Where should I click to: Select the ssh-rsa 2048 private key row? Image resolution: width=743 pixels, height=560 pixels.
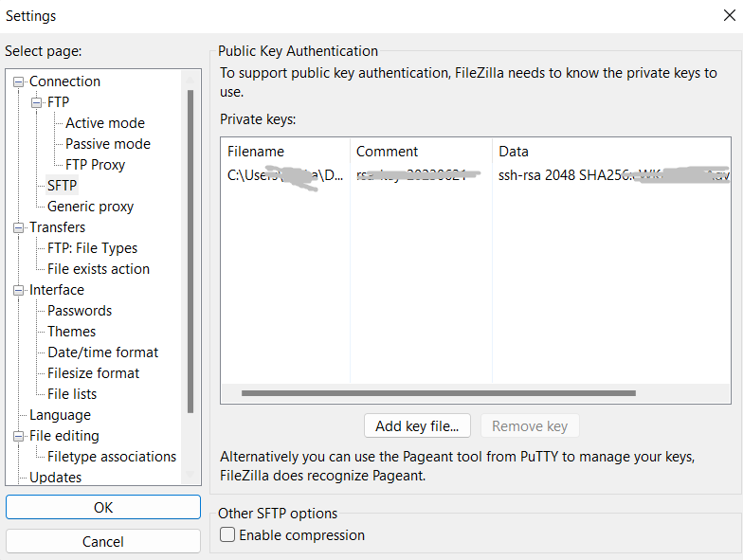[476, 175]
